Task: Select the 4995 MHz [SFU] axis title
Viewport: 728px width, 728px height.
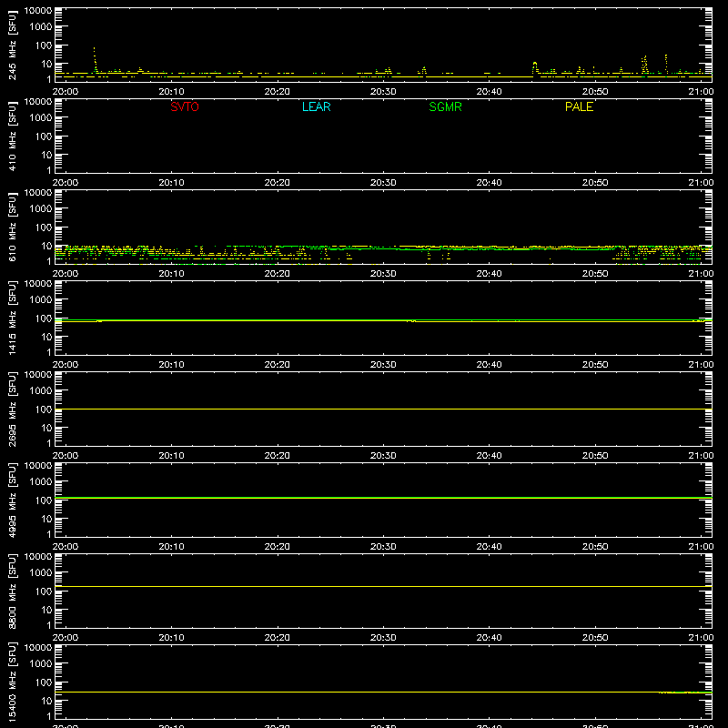Action: point(13,500)
